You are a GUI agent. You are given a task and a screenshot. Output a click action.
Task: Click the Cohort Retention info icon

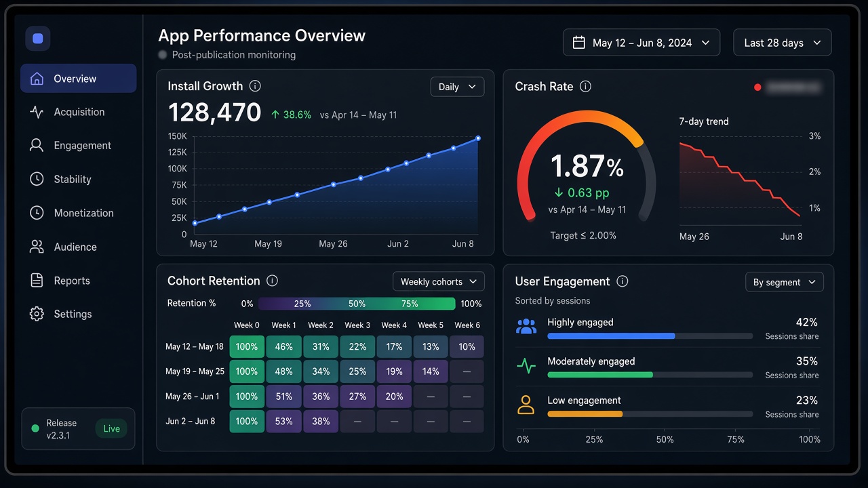point(273,281)
